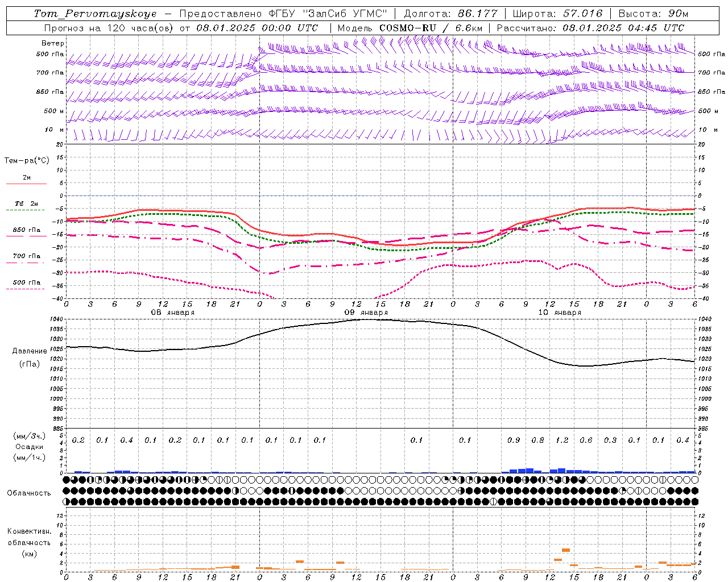Click the 10 м wind level label on right

[708, 130]
